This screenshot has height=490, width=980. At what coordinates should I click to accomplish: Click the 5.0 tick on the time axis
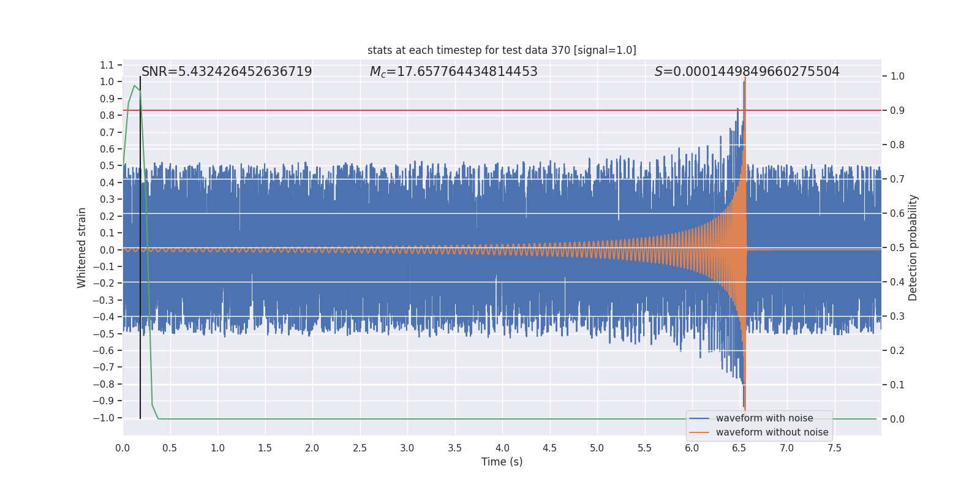tap(597, 448)
